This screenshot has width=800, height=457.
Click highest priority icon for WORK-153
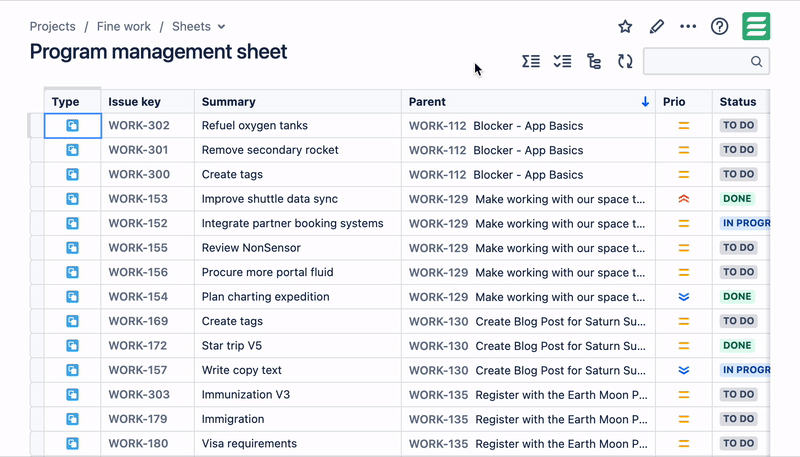pos(684,199)
